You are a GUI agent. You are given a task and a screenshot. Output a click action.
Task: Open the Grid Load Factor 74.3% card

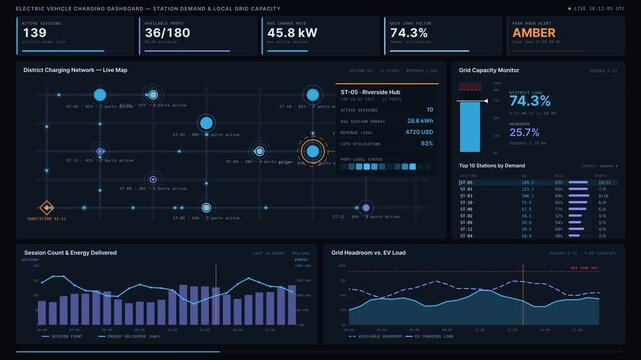point(443,36)
